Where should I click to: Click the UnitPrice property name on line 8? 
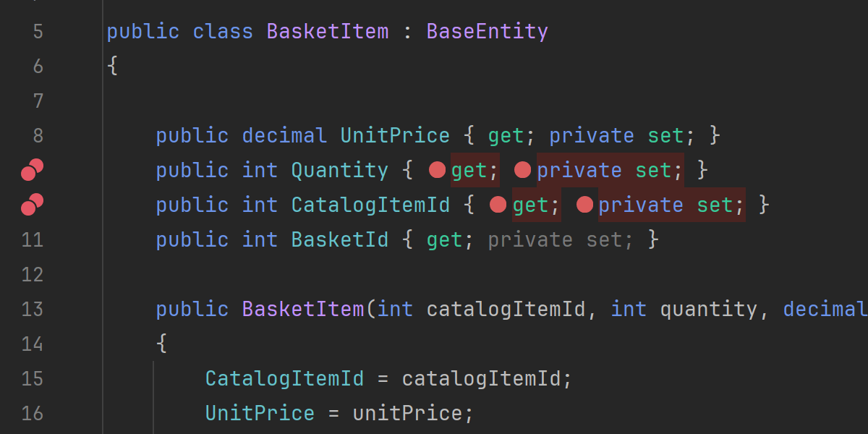(394, 135)
